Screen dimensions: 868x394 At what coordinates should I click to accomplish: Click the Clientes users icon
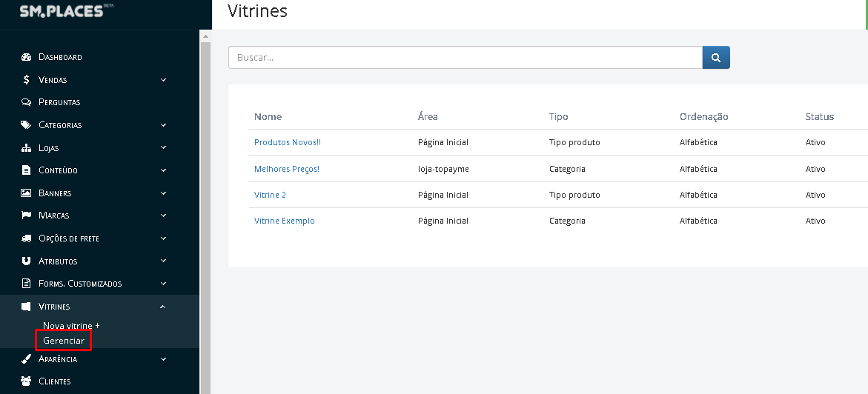click(x=26, y=381)
